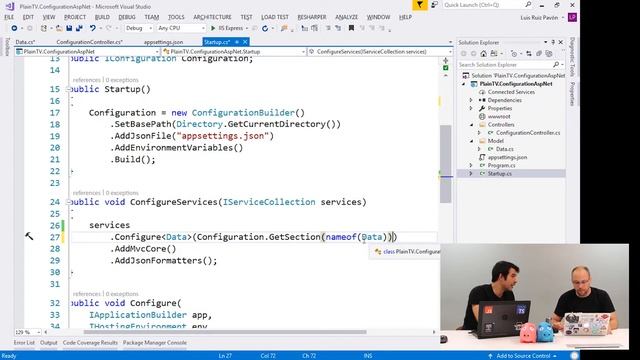
Task: Open the DEBUG menu
Action: [127, 17]
